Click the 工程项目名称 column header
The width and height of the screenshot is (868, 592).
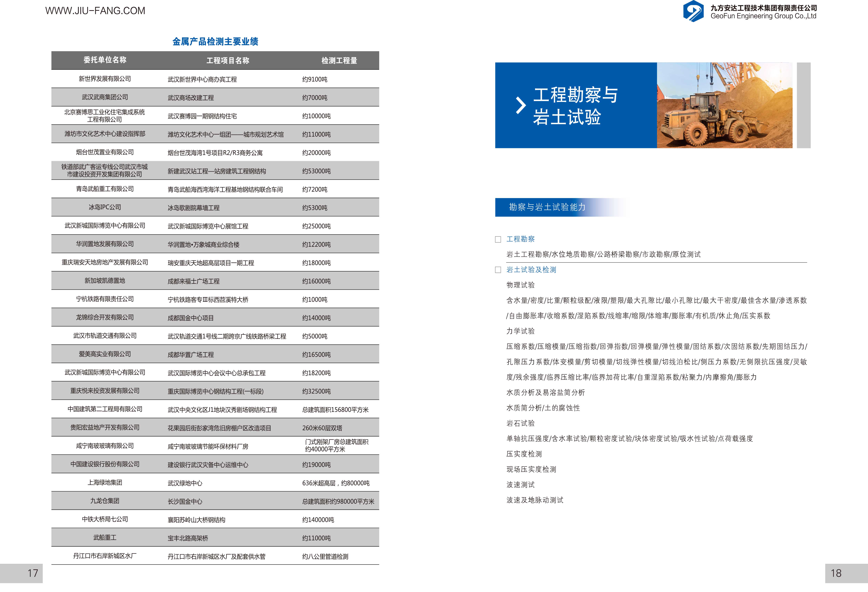click(228, 60)
